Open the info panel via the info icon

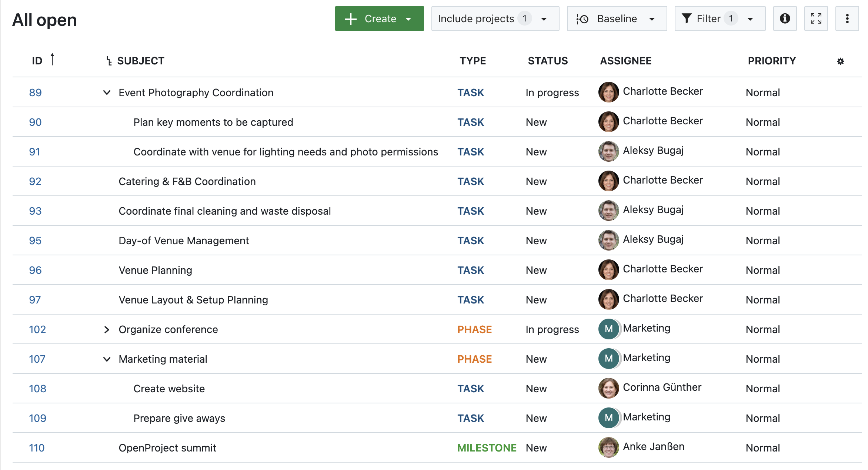click(785, 19)
